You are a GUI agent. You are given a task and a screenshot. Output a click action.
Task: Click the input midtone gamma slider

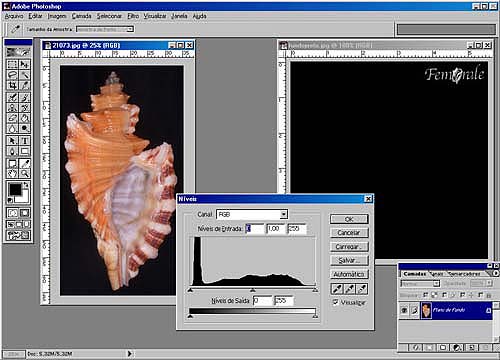tap(253, 290)
